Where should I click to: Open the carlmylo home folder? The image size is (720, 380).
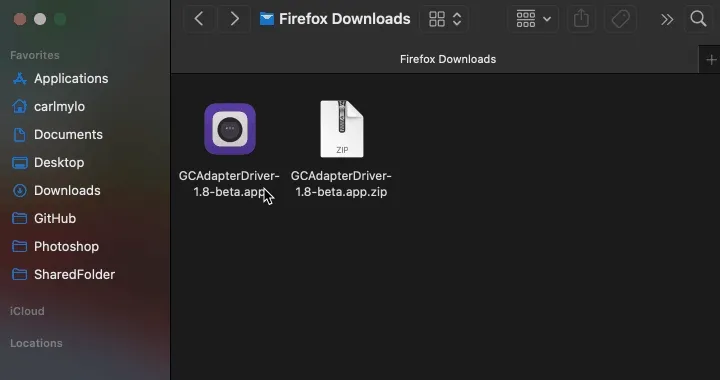pos(59,106)
